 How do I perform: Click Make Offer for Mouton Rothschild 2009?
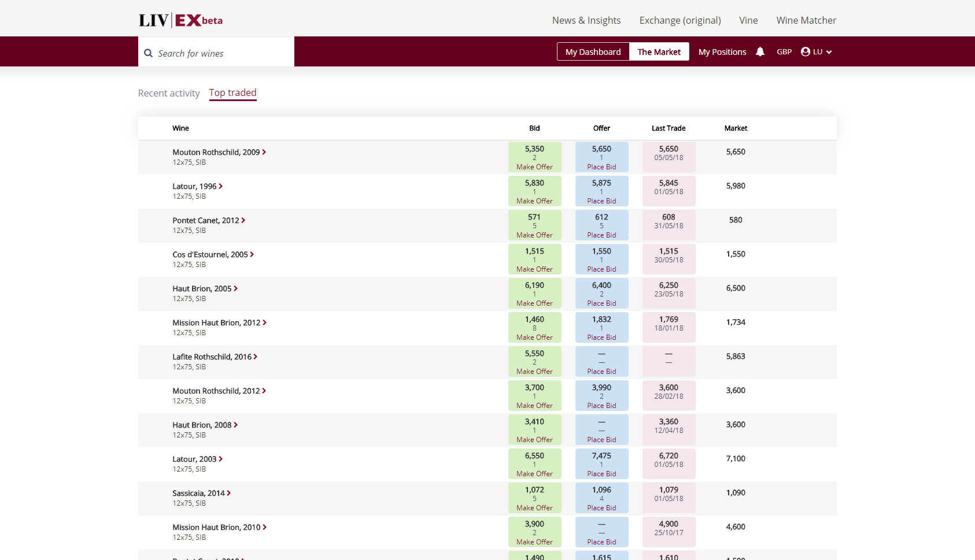tap(534, 167)
